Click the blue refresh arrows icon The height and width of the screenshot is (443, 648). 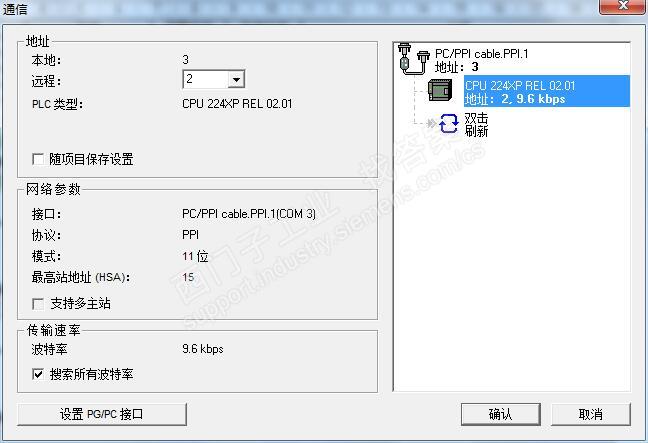(449, 123)
